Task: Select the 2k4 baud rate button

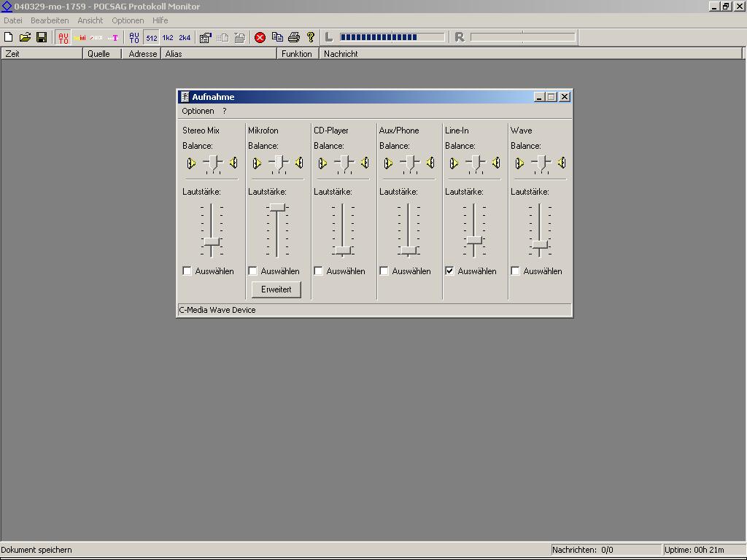Action: [x=185, y=37]
